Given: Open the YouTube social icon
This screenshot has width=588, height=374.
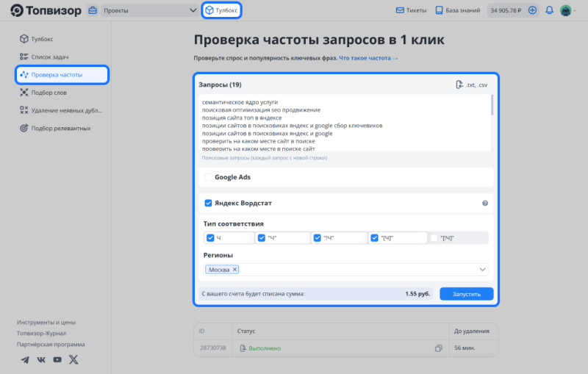Looking at the screenshot, I should tap(57, 360).
